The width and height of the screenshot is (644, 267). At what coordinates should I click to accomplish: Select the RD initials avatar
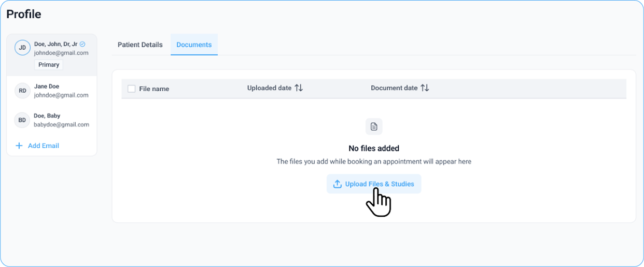(x=22, y=91)
